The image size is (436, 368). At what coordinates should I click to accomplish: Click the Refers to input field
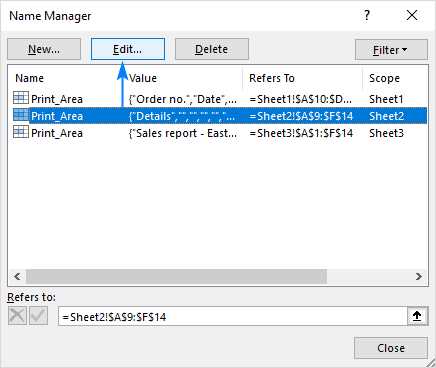(232, 316)
